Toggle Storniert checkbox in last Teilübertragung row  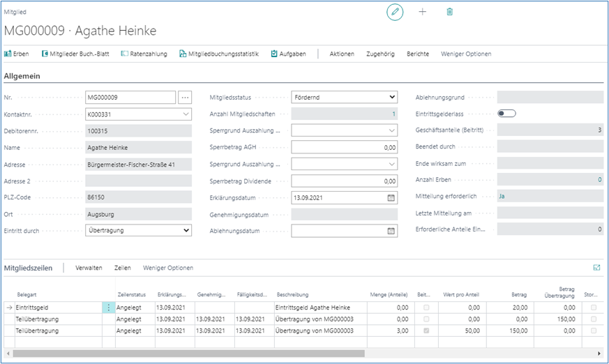click(594, 331)
